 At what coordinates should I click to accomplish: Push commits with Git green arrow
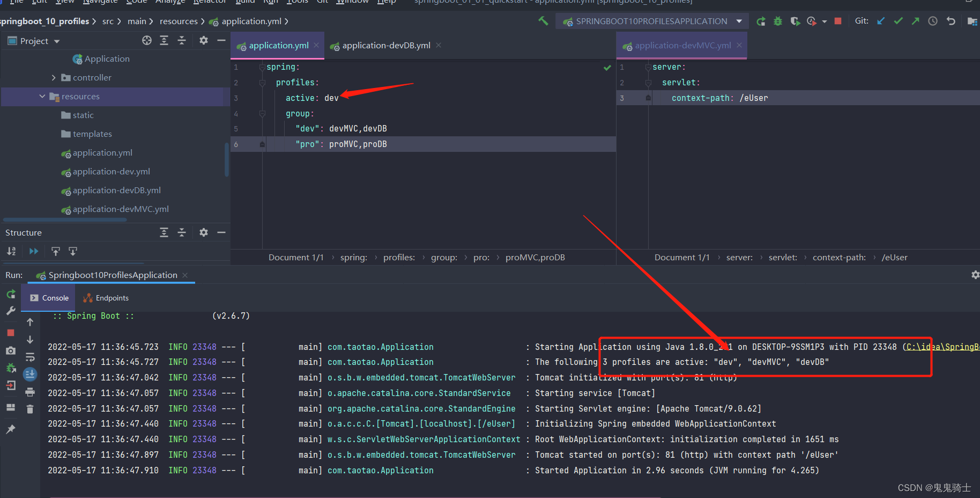916,21
